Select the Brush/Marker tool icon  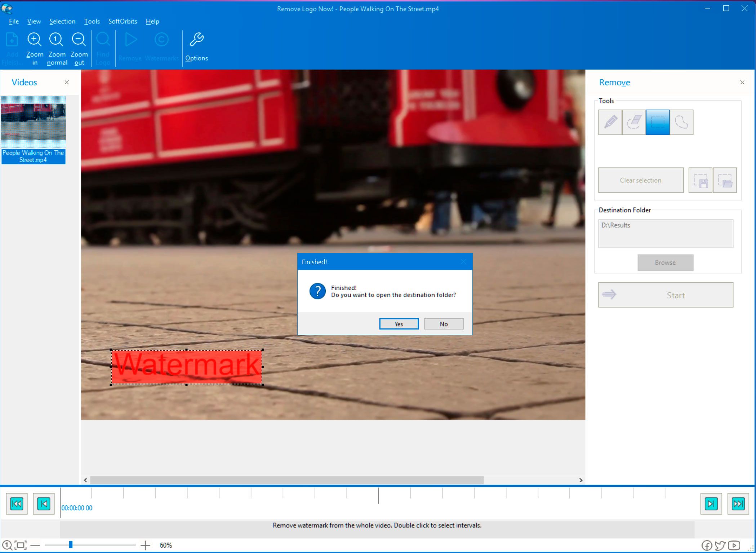click(x=610, y=121)
